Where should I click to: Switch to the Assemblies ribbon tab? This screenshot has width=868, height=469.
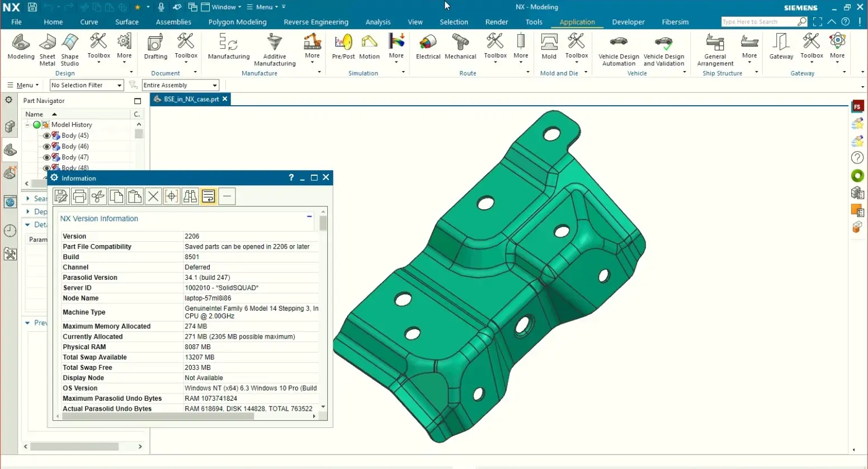point(173,22)
